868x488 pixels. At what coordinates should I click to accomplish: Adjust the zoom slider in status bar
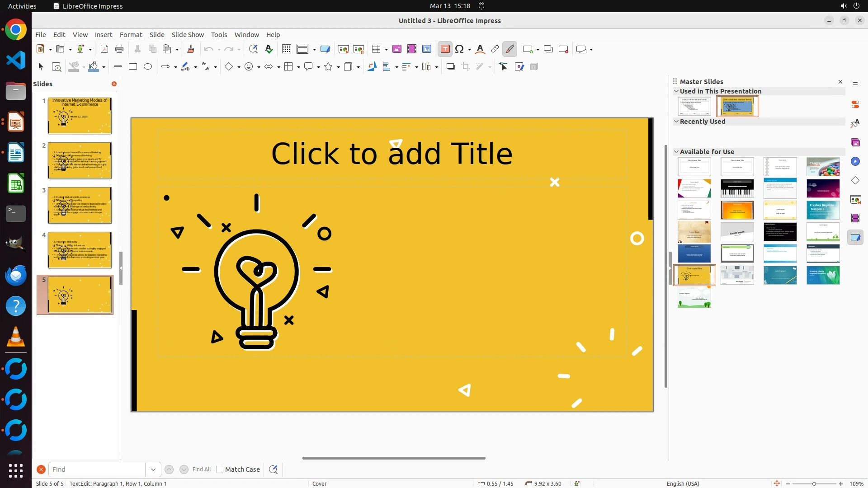814,484
